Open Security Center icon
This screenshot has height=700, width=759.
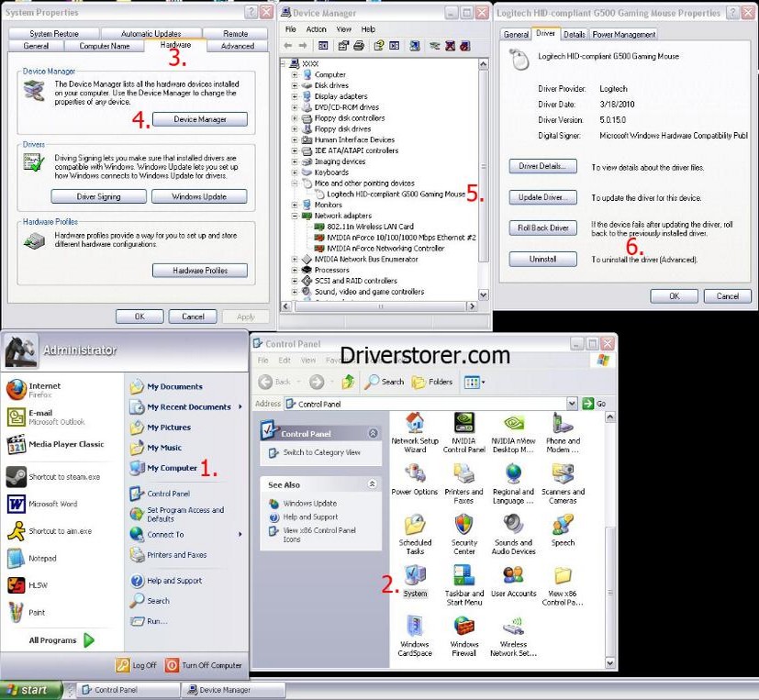pos(463,535)
